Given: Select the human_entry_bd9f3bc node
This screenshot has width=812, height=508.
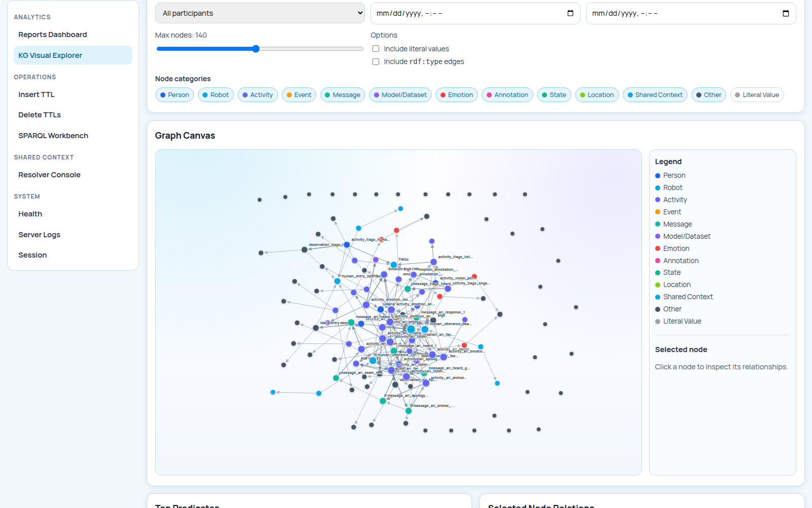Looking at the screenshot, I should pyautogui.click(x=337, y=281).
